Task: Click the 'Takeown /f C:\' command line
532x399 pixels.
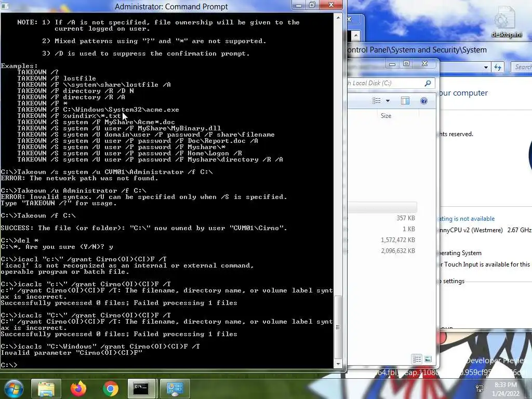Action: [x=38, y=216]
